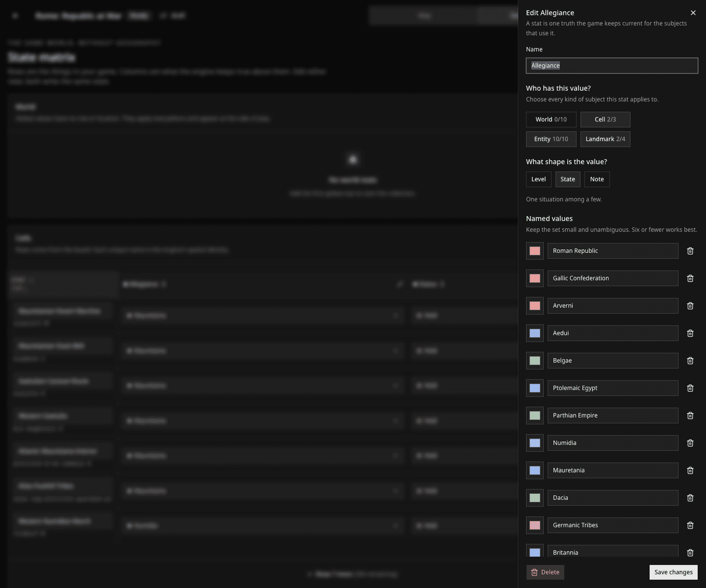Pick the Numidia color swatch

pyautogui.click(x=535, y=443)
